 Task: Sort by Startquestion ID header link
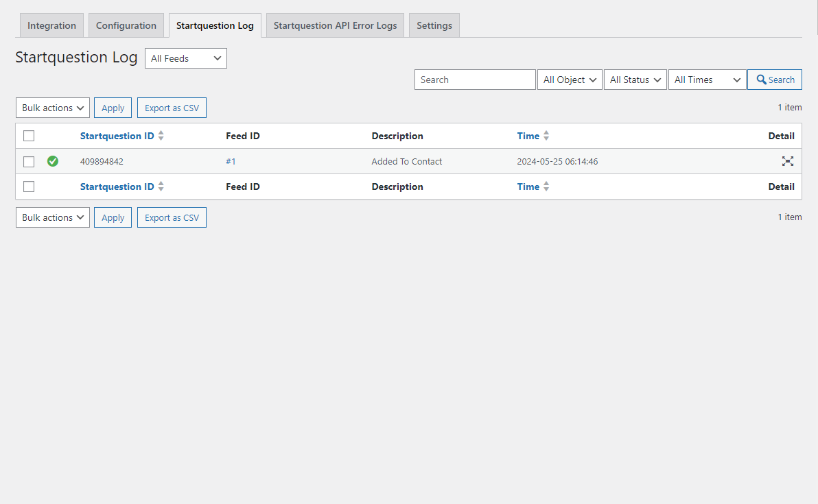(117, 136)
